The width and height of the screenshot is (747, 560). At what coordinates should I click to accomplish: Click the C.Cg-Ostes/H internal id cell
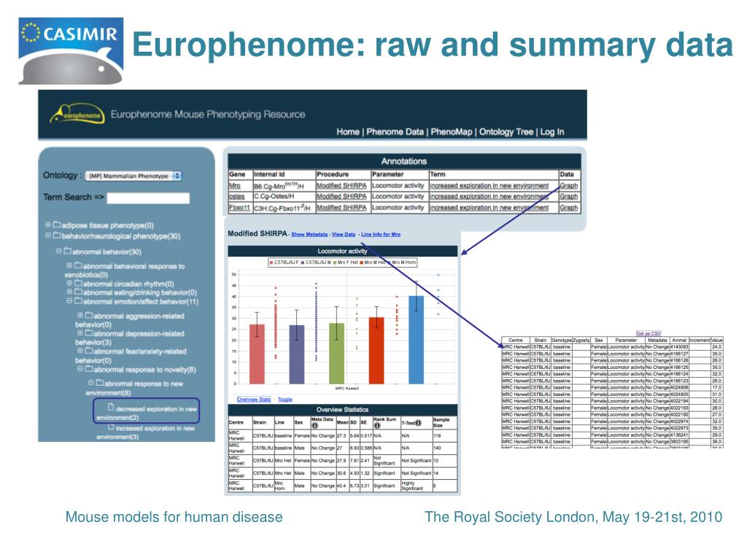click(x=285, y=196)
